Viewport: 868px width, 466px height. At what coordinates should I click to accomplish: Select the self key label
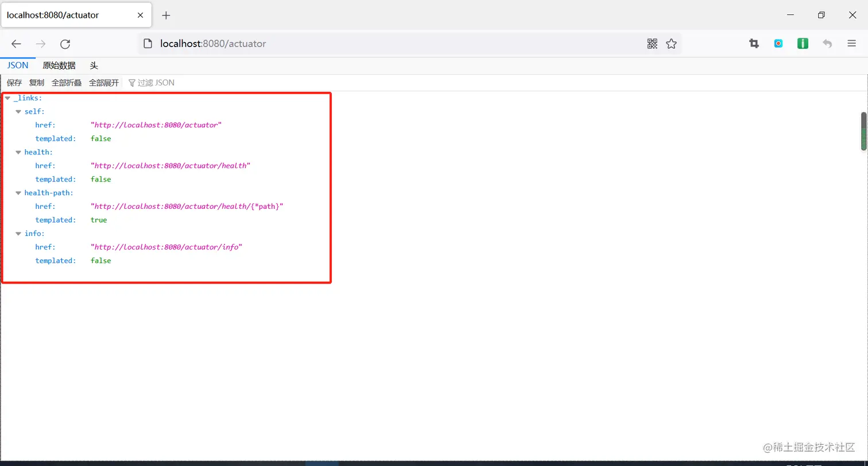[34, 112]
